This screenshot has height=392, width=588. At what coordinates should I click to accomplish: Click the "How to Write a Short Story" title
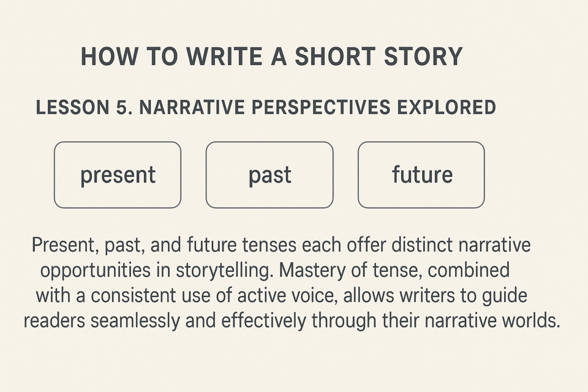click(272, 56)
